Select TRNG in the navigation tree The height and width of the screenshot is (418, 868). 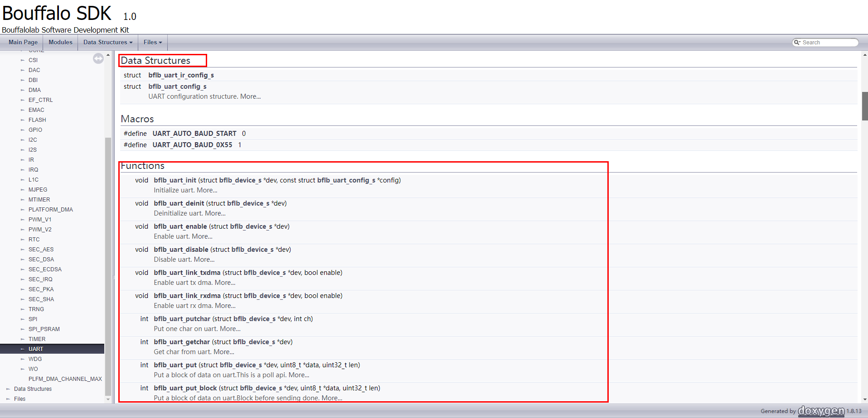tap(36, 309)
